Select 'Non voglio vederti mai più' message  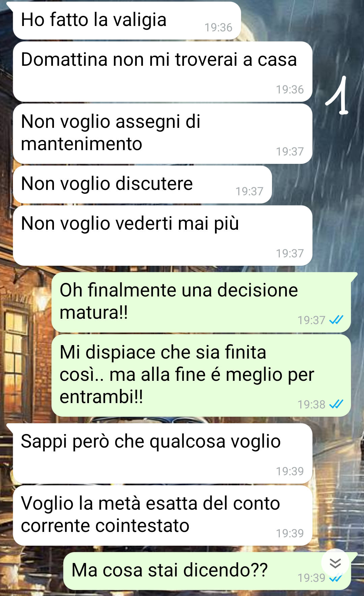click(x=162, y=235)
